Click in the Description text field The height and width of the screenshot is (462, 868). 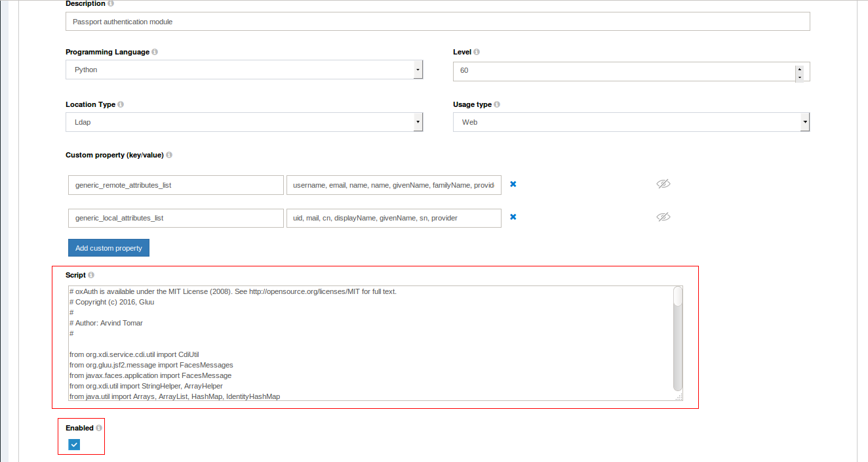coord(437,22)
